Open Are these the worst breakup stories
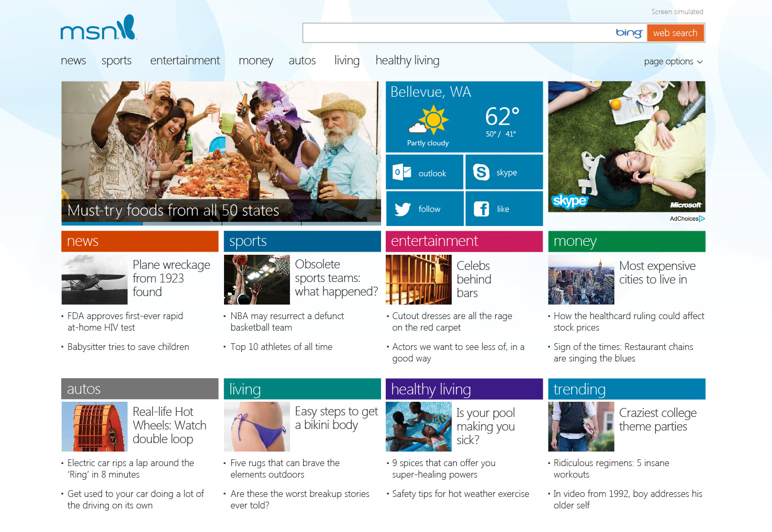This screenshot has width=772, height=532. coord(300,500)
